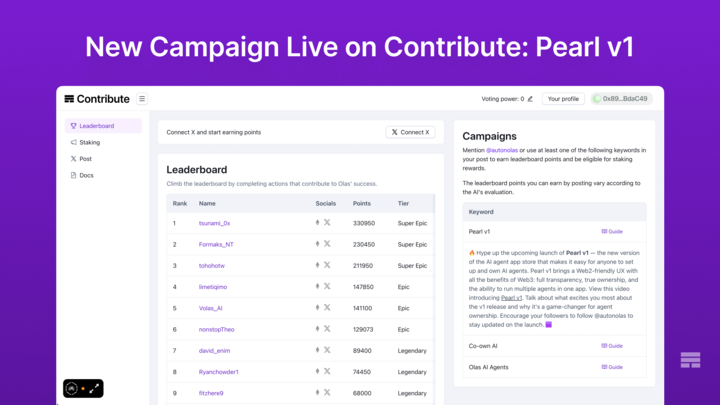
Task: Click wallet icon for nonstopTheo
Action: click(x=317, y=329)
